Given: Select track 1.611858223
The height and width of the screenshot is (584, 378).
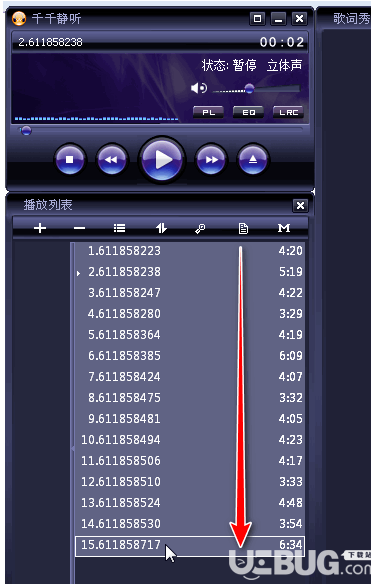Looking at the screenshot, I should pos(190,251).
